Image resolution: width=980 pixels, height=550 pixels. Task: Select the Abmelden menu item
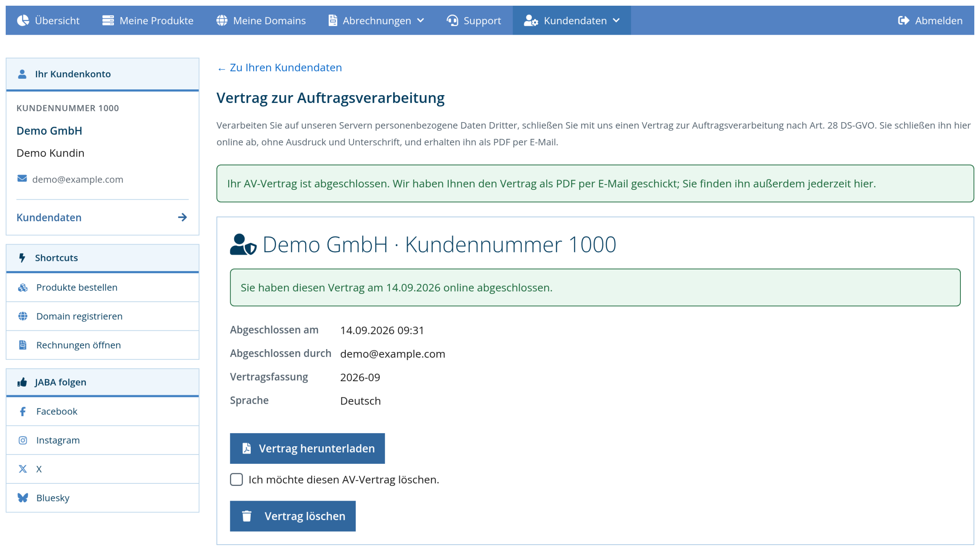[930, 20]
